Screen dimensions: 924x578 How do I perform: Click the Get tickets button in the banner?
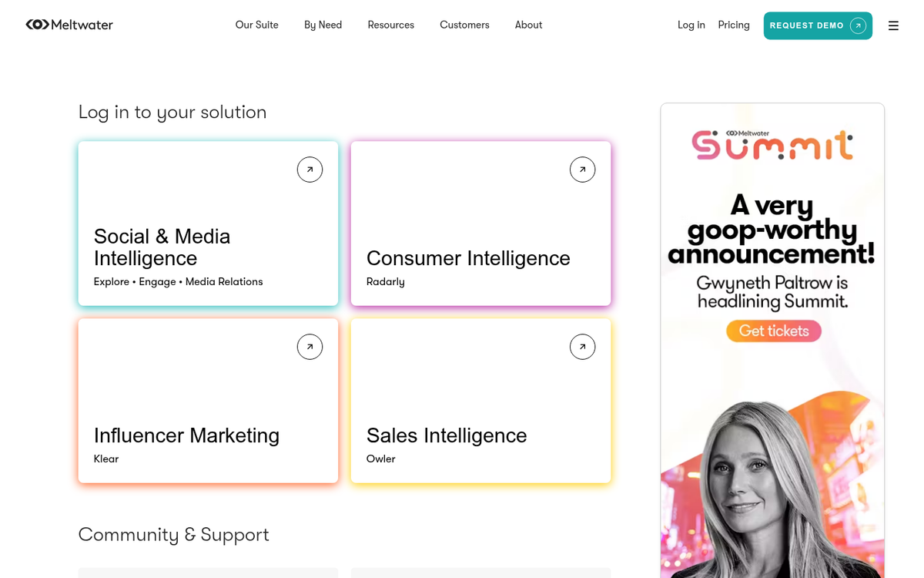click(x=773, y=331)
